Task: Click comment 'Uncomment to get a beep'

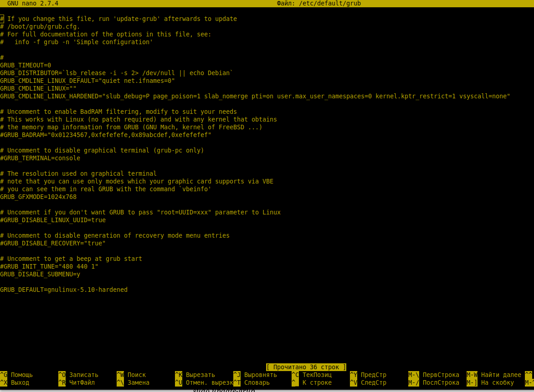Action: click(71, 259)
